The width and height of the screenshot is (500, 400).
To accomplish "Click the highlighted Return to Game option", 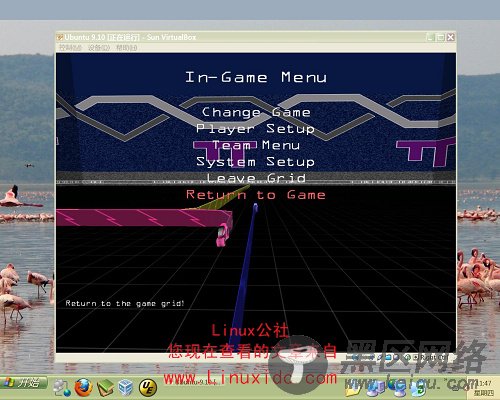I will 256,195.
